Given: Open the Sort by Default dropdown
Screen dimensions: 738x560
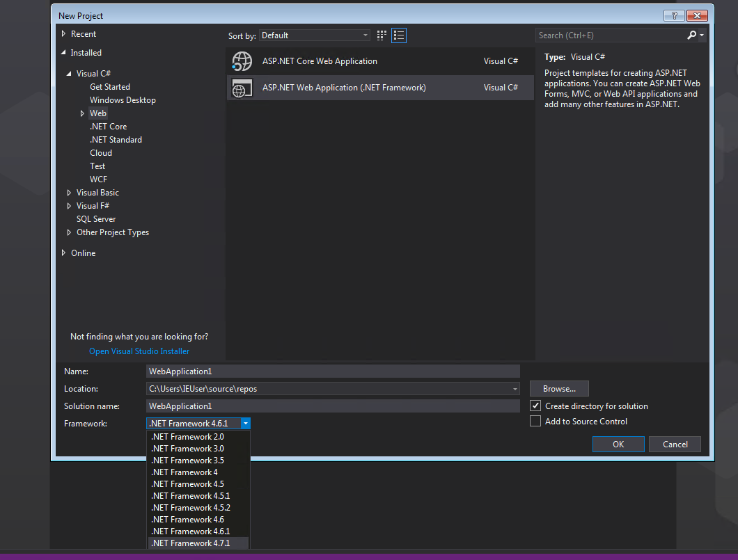Looking at the screenshot, I should pyautogui.click(x=315, y=35).
